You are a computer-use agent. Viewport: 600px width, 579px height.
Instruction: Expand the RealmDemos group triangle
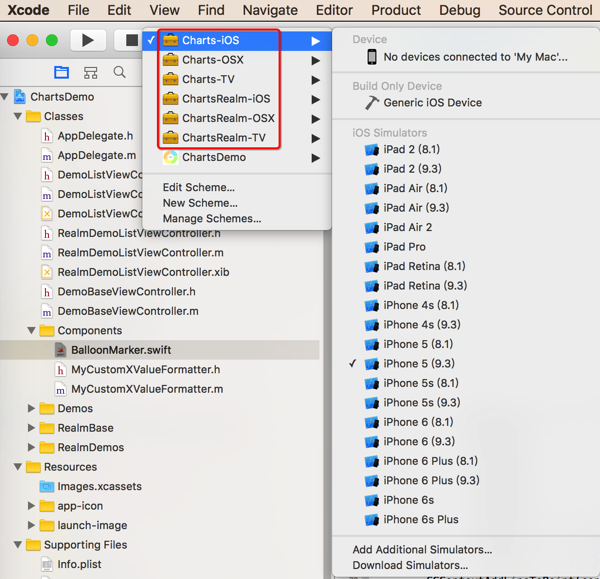31,447
